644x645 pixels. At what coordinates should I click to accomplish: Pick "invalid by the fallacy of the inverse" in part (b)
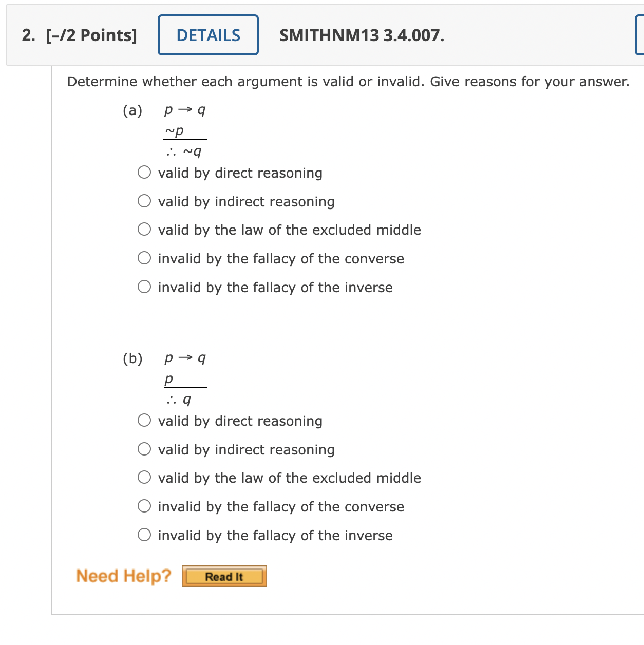144,535
